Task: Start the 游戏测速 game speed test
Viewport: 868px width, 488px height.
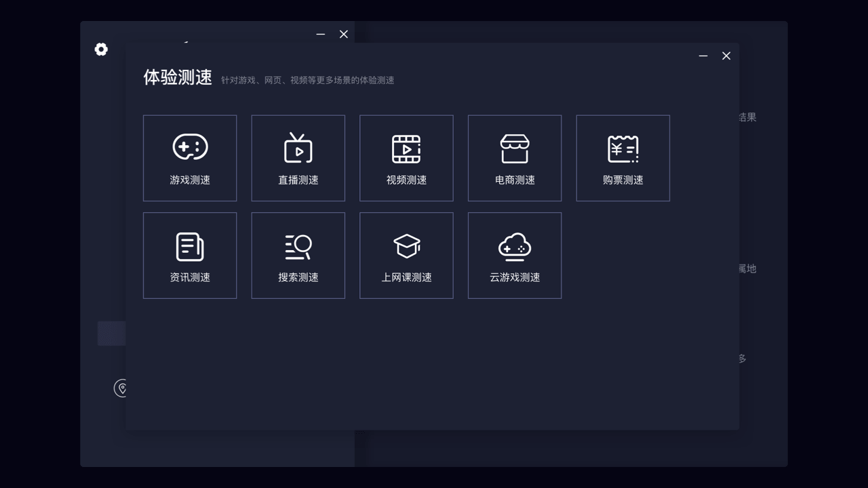Action: pos(189,158)
